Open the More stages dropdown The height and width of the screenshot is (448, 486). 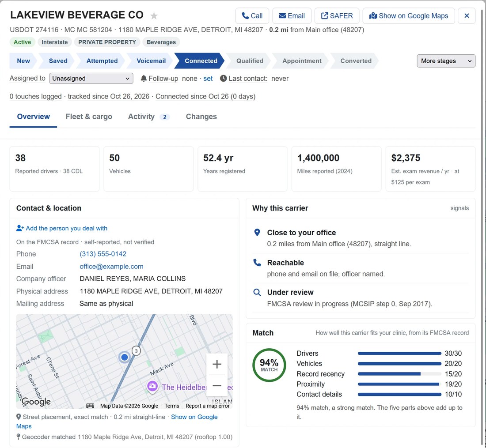[x=446, y=61]
